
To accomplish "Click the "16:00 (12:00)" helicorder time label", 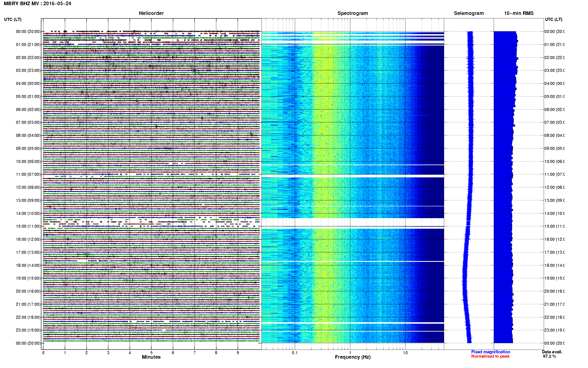I will click(x=28, y=239).
